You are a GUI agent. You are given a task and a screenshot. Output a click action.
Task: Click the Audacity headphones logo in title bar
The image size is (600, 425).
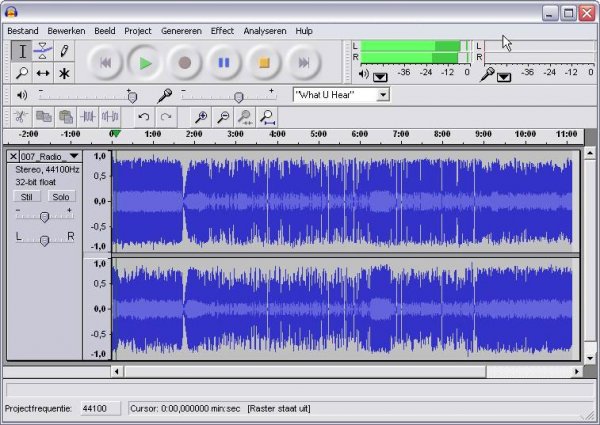click(11, 12)
